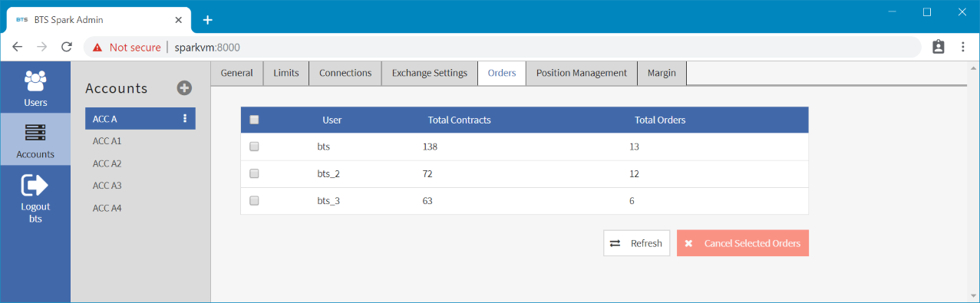Open the Users section in sidebar
Image resolution: width=980 pixels, height=303 pixels.
point(35,87)
